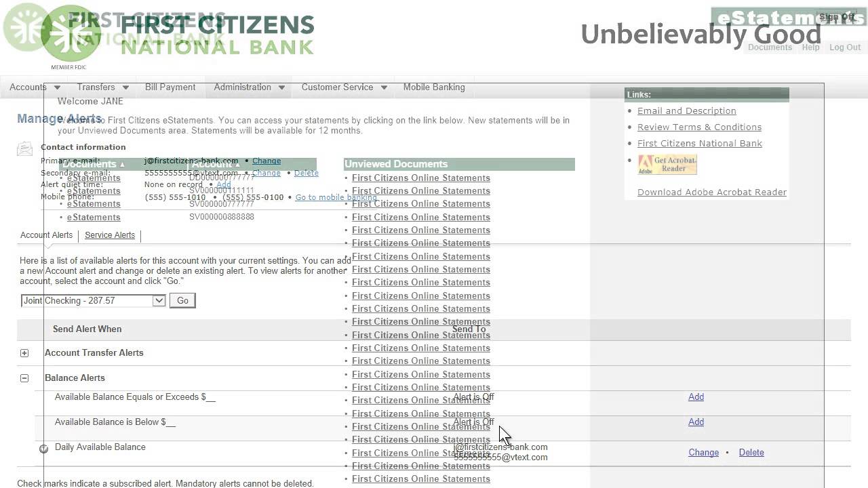Switch to the Service Alerts tab
This screenshot has width=868, height=488.
click(x=110, y=235)
